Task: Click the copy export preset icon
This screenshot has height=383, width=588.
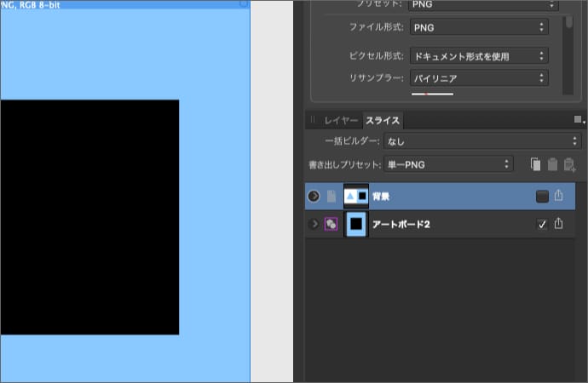Action: [x=535, y=163]
